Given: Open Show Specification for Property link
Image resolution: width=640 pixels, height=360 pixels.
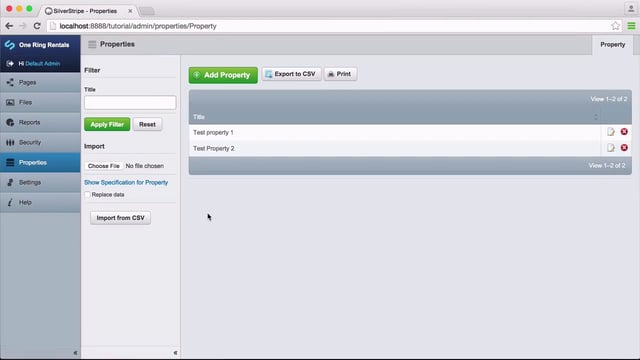Looking at the screenshot, I should tap(126, 182).
